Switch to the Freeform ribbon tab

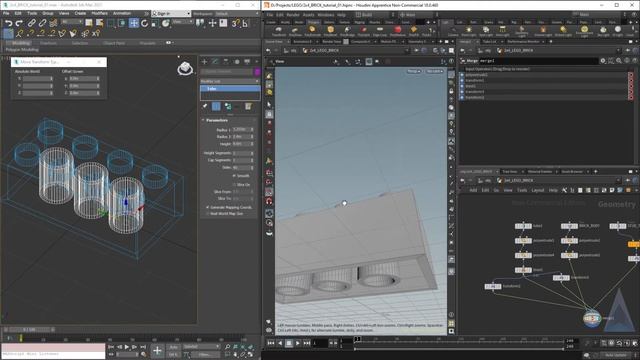[48, 43]
